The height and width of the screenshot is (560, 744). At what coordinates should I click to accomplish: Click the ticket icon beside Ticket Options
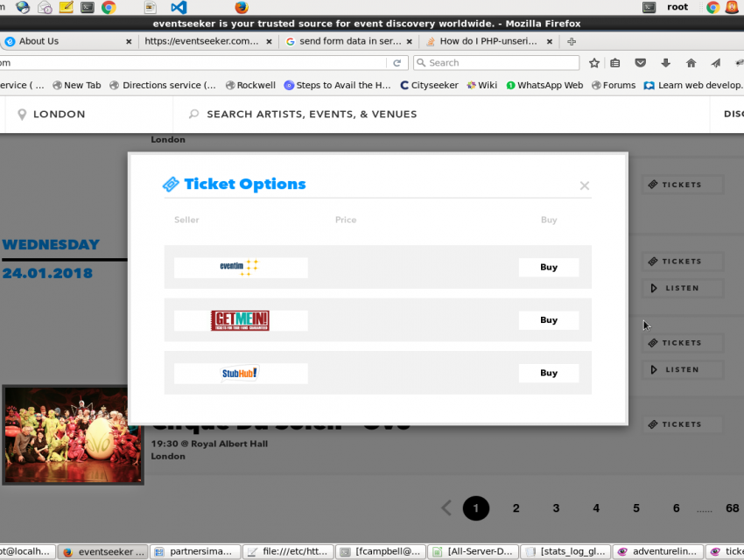click(171, 184)
